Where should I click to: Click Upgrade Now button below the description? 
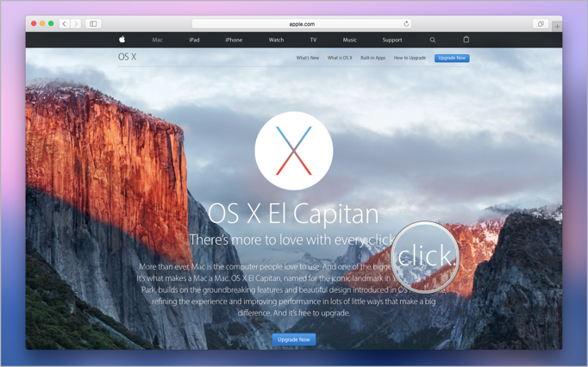[x=294, y=339]
